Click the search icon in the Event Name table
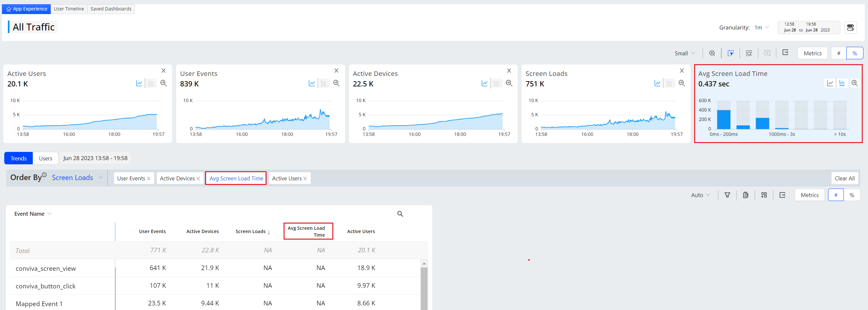This screenshot has height=310, width=868. (400, 214)
